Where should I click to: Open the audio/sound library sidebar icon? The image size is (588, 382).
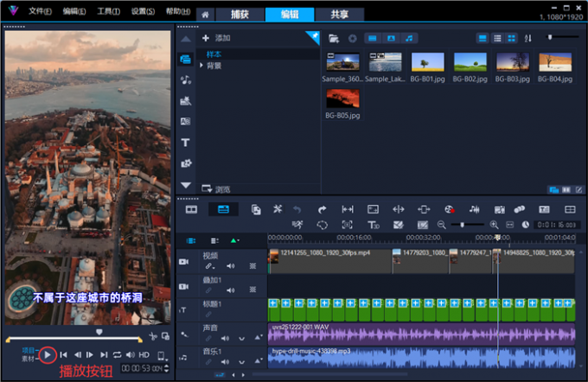point(186,80)
